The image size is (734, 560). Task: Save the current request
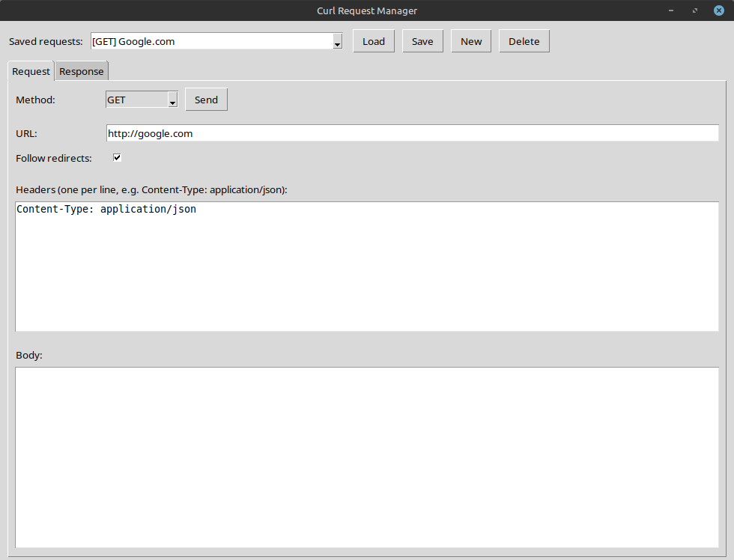tap(422, 41)
